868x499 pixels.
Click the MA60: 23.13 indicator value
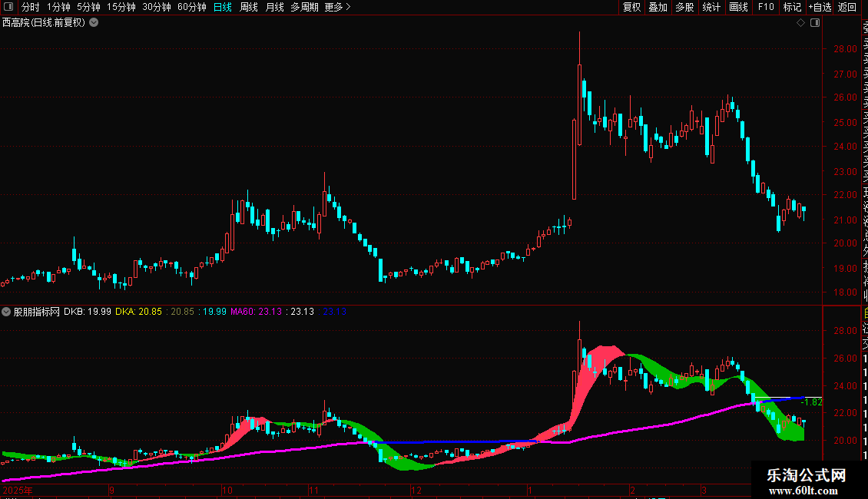click(x=257, y=312)
